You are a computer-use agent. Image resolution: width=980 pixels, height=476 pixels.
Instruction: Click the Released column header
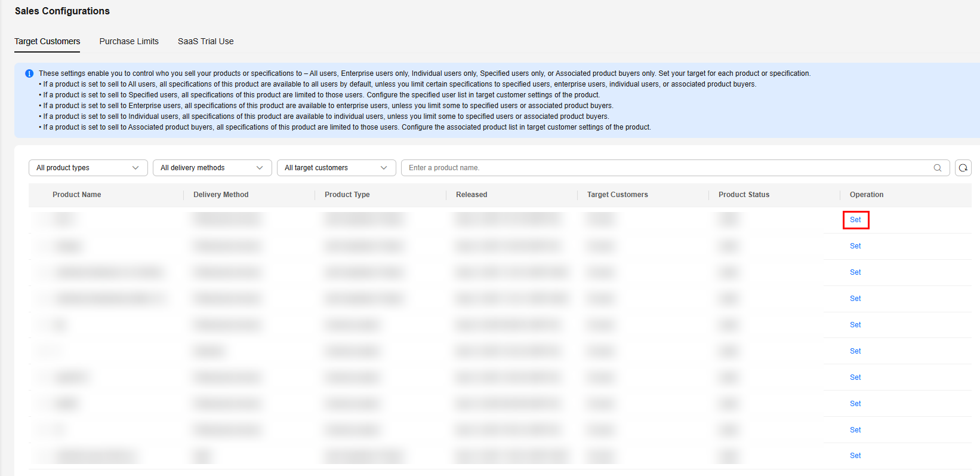[x=471, y=195]
